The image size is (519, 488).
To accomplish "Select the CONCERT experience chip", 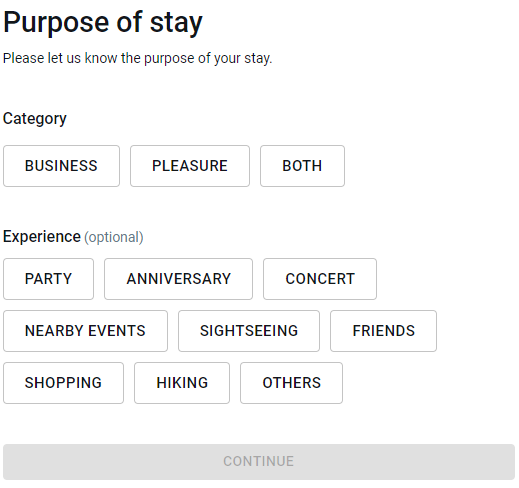I will pos(320,279).
